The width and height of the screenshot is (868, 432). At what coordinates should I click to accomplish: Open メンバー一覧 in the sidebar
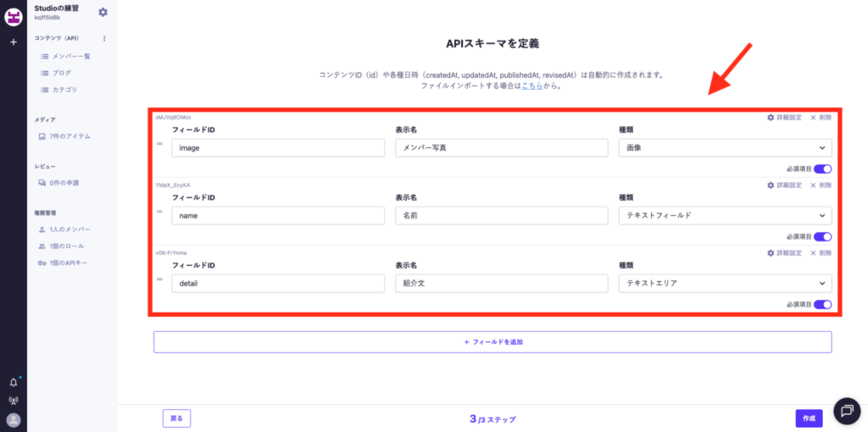(x=70, y=56)
